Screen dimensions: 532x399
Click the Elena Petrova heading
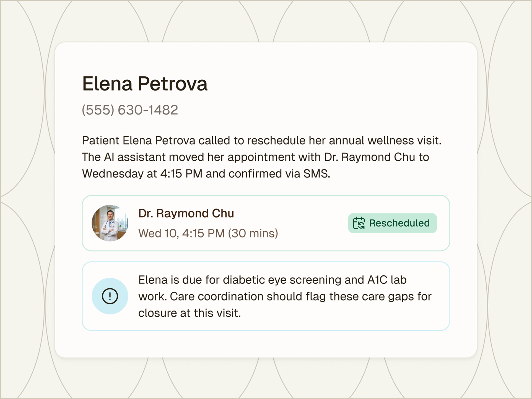(x=145, y=83)
